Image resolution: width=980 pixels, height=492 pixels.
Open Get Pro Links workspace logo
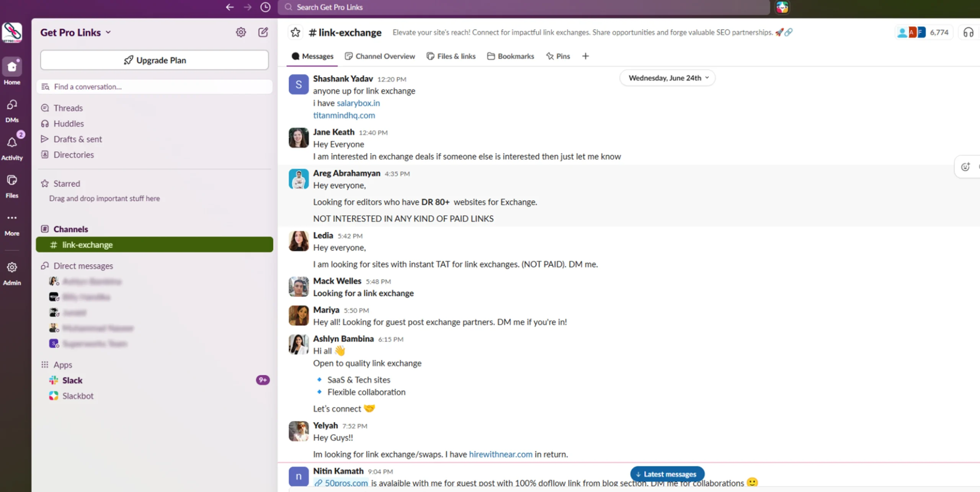[12, 33]
